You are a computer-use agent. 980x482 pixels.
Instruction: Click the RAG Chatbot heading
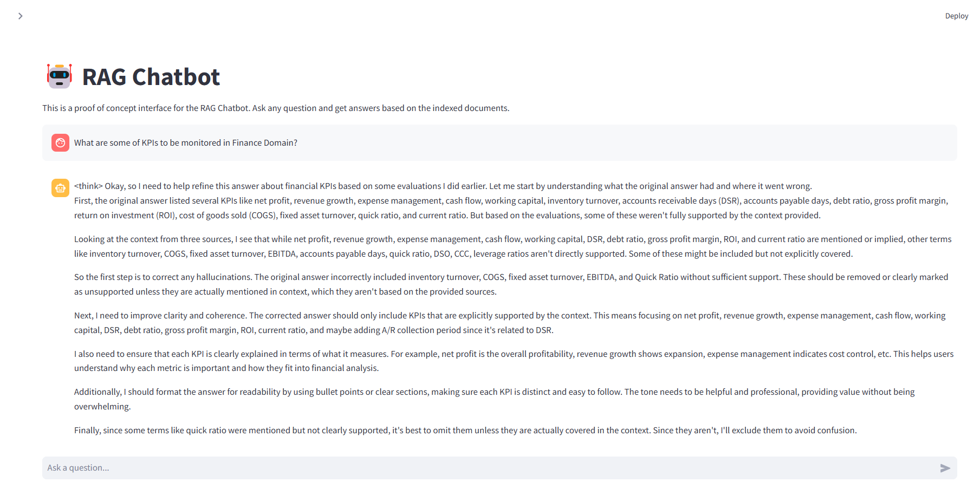tap(151, 77)
